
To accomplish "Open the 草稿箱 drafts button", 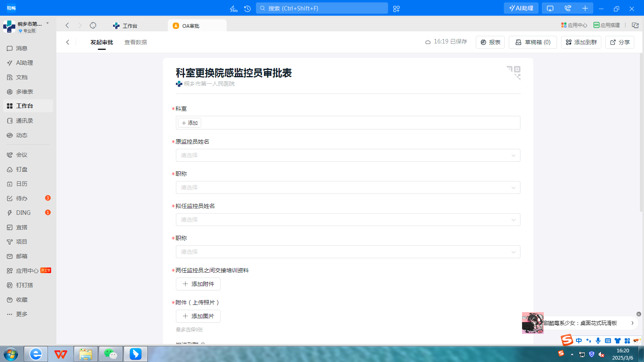I will [533, 42].
